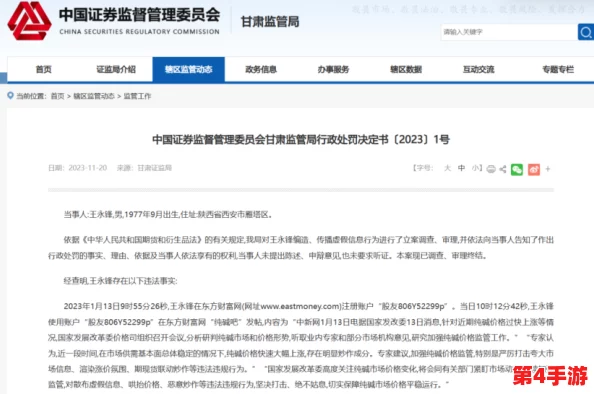Set font size to 小
The height and width of the screenshot is (394, 594).
tap(475, 168)
